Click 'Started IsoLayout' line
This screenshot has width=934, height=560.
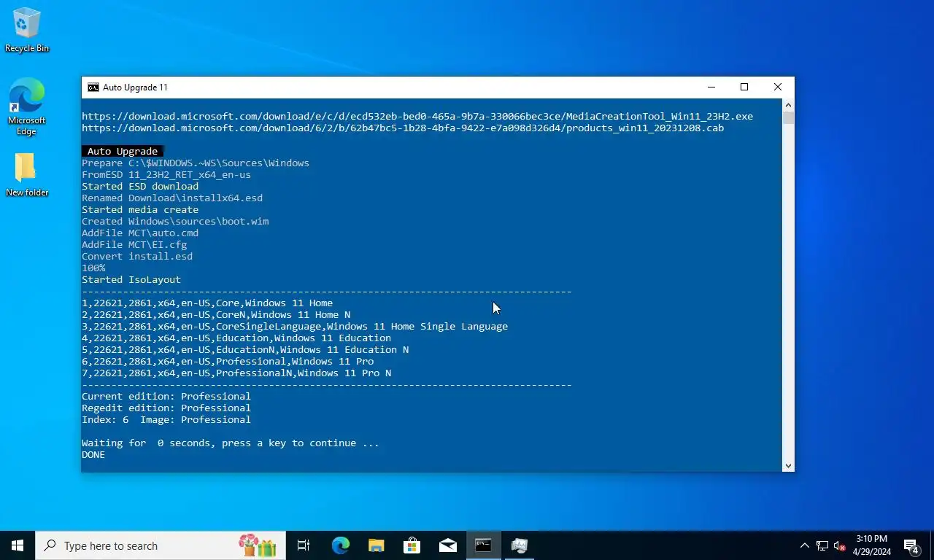131,279
